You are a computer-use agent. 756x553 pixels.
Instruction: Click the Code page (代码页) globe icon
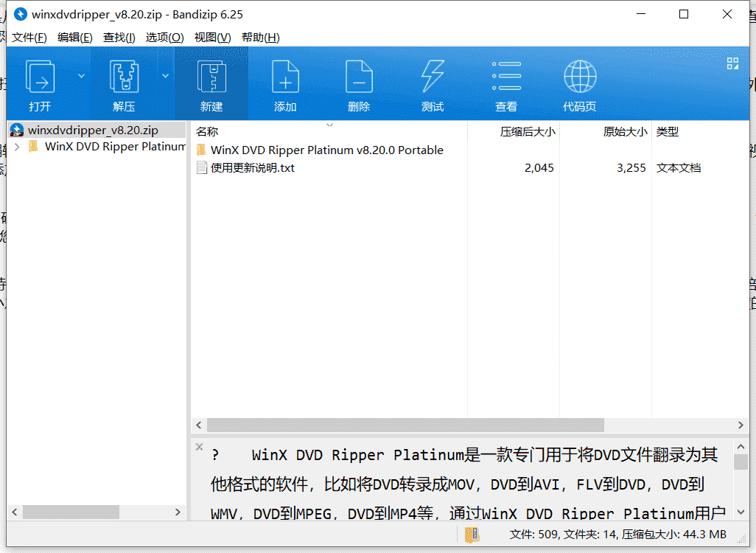coord(580,76)
